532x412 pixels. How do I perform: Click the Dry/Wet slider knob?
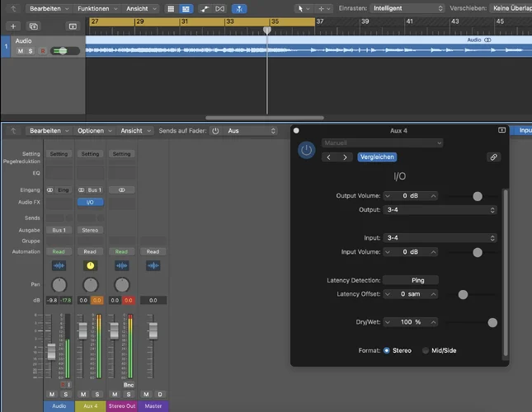click(492, 322)
